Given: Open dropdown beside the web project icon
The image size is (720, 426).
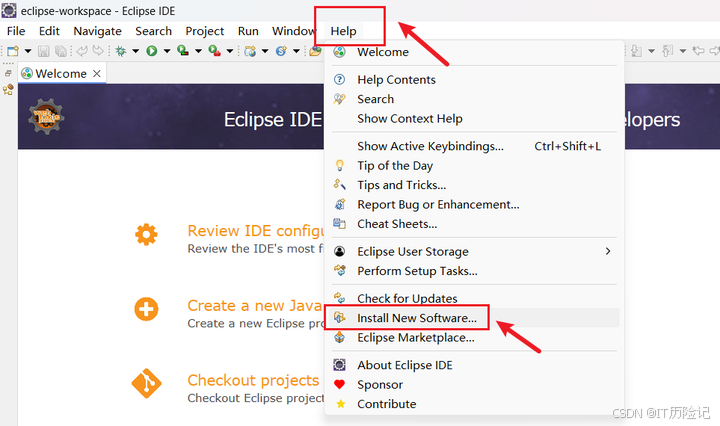Looking at the screenshot, I should 265,51.
